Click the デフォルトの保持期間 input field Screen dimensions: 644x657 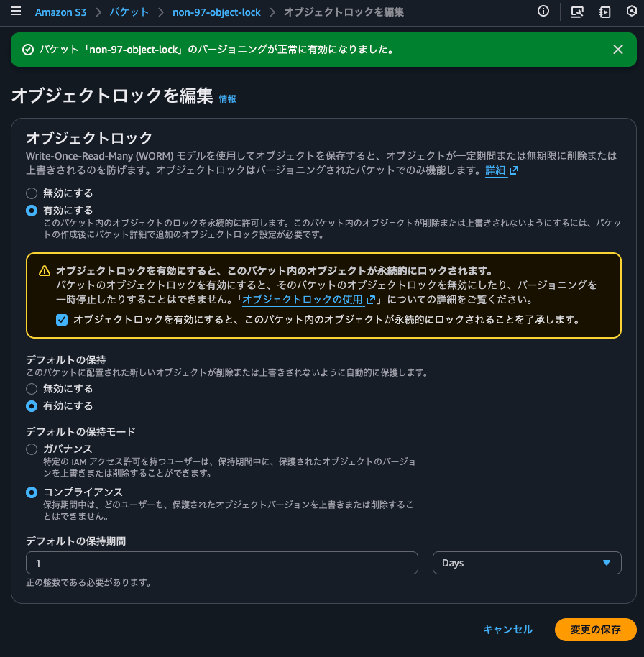[x=222, y=563]
